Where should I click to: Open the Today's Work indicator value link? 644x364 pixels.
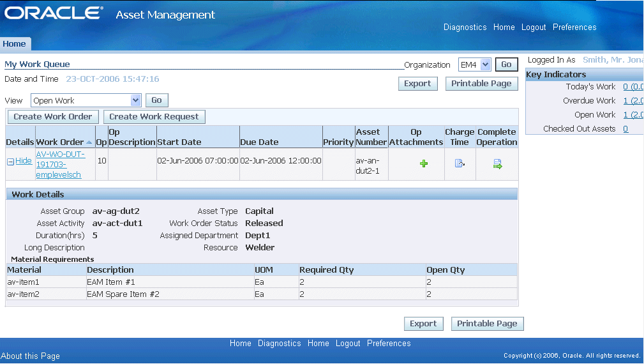tap(633, 87)
